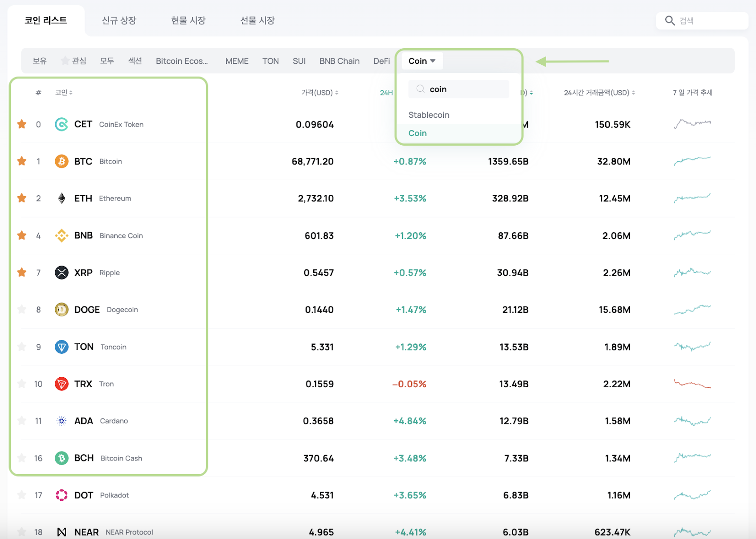Toggle the favorite star for TRX
The height and width of the screenshot is (539, 756).
(x=21, y=384)
